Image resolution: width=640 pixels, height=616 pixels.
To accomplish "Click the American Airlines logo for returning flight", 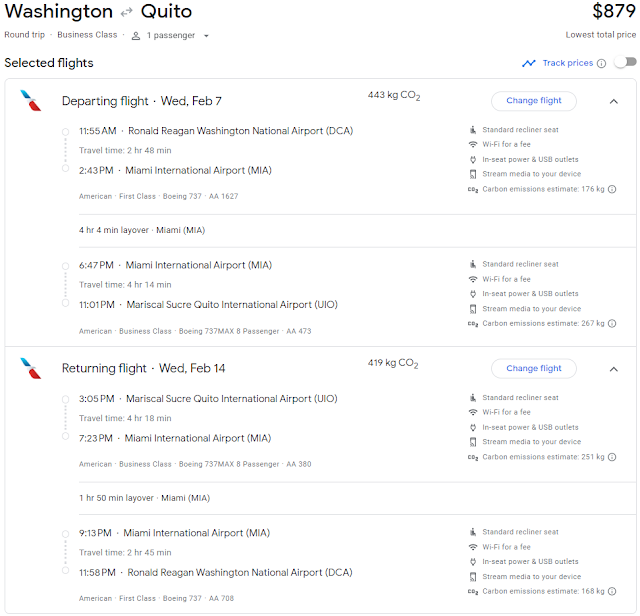I will (31, 368).
